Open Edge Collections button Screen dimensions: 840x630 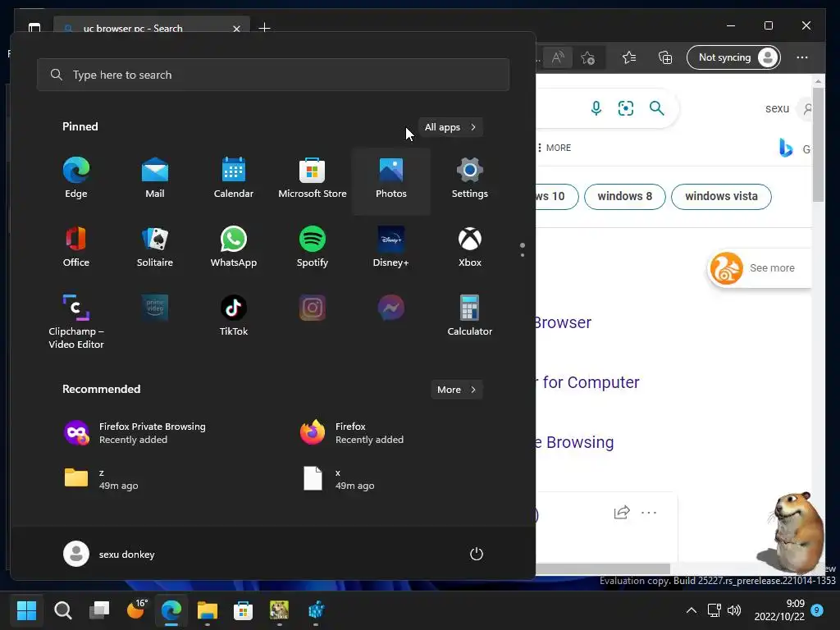[x=664, y=57]
